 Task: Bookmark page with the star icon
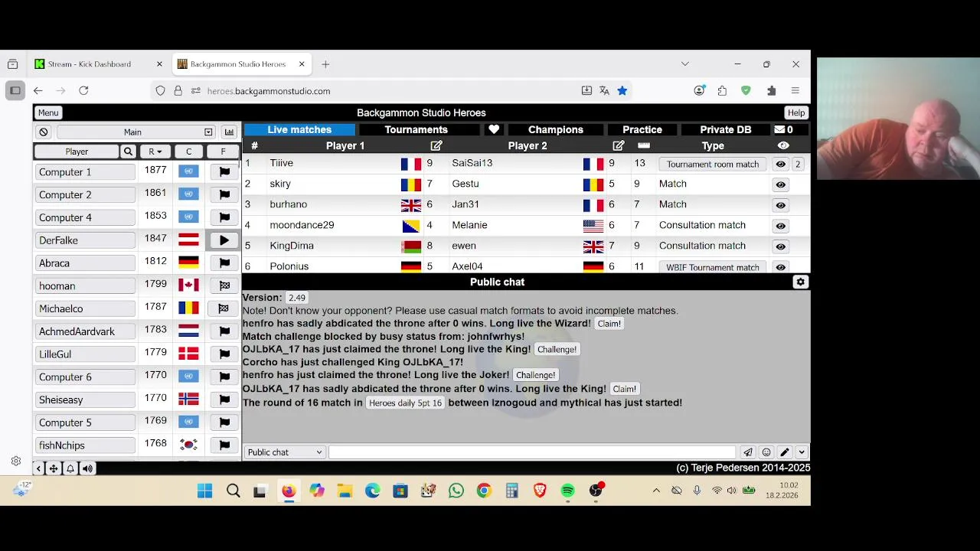(622, 90)
